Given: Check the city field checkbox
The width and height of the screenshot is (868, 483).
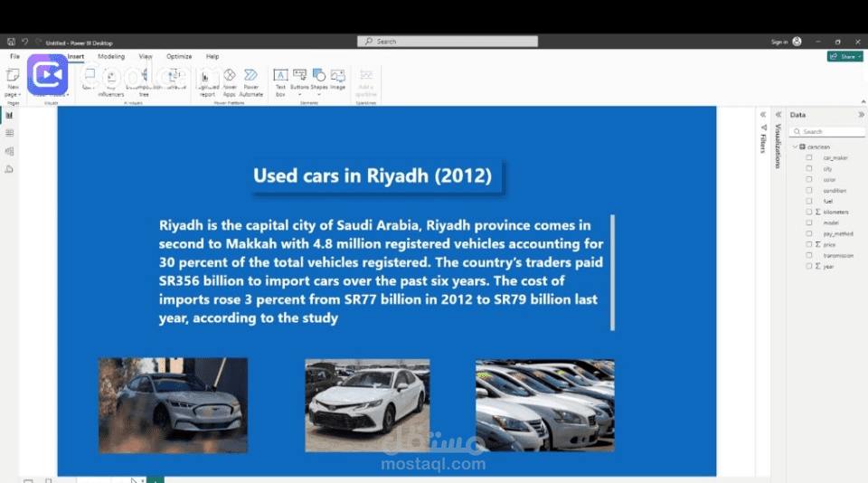Looking at the screenshot, I should click(808, 168).
